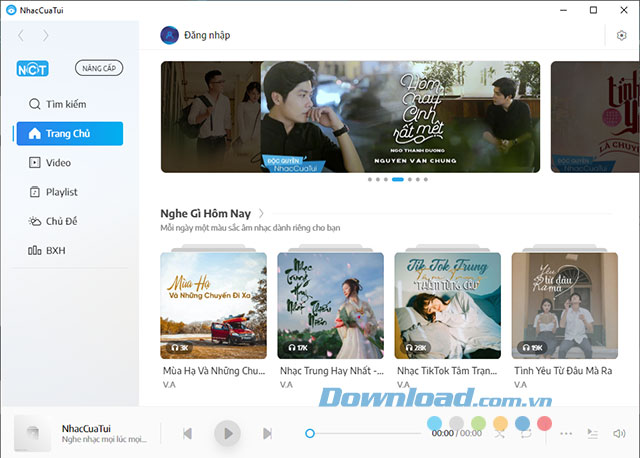This screenshot has height=458, width=640.
Task: Skip to the next track
Action: [x=267, y=433]
